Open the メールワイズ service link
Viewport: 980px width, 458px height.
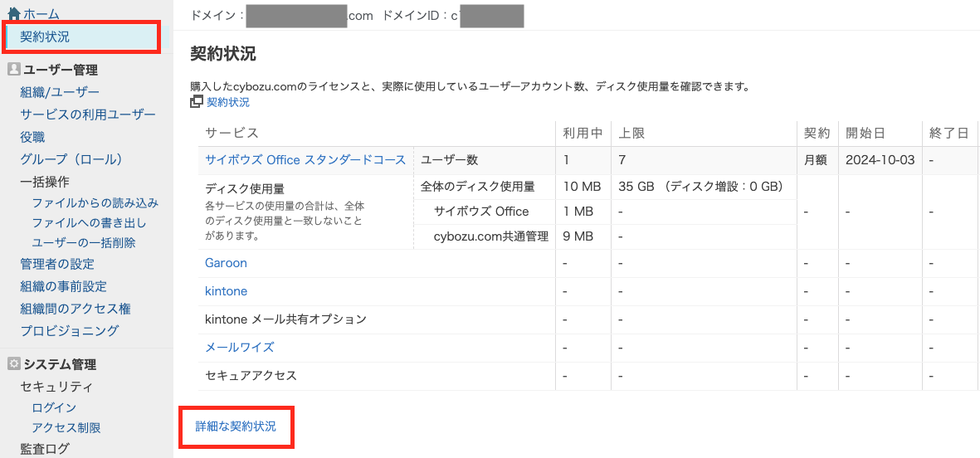pyautogui.click(x=239, y=347)
